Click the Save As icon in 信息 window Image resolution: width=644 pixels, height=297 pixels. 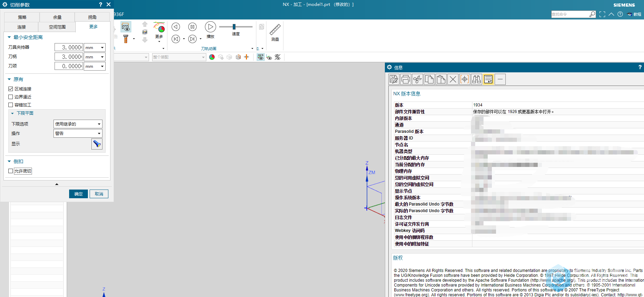click(x=394, y=79)
